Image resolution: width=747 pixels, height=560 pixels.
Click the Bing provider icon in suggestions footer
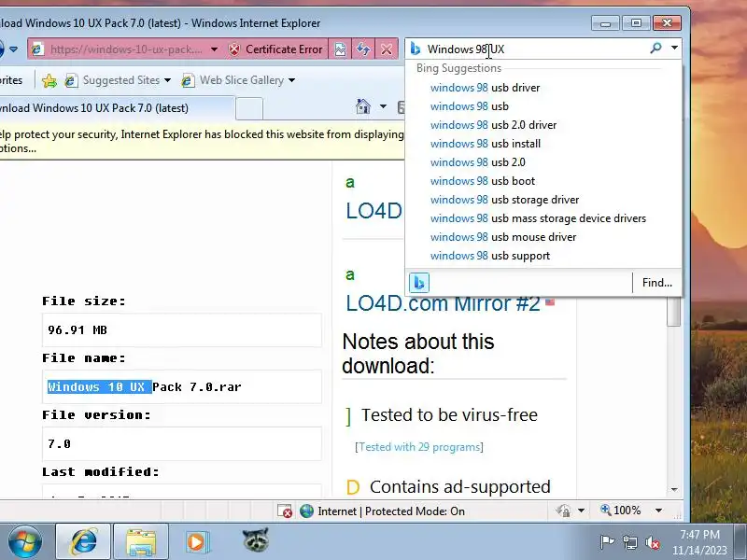pyautogui.click(x=419, y=283)
